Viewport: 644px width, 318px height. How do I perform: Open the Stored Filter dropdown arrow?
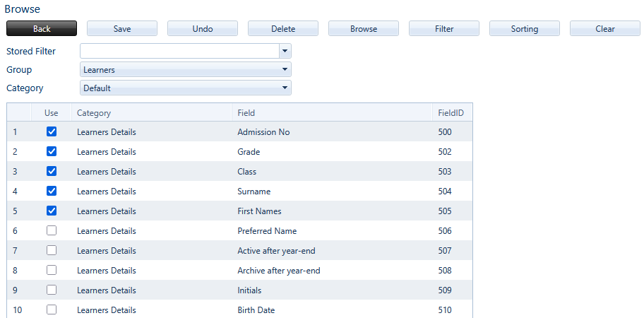pyautogui.click(x=285, y=52)
